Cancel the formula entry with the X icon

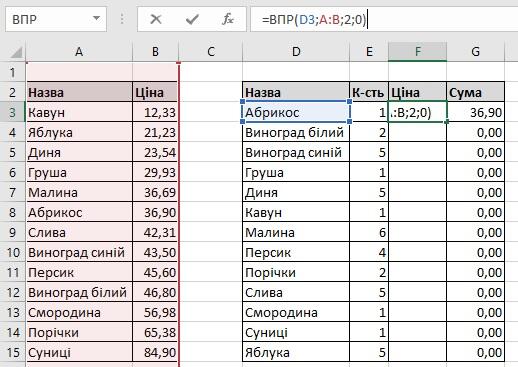(x=156, y=19)
